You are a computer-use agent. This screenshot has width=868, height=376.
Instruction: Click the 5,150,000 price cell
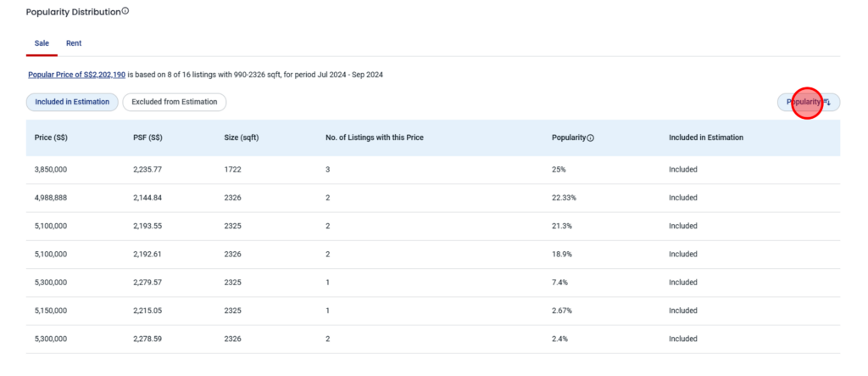[51, 311]
